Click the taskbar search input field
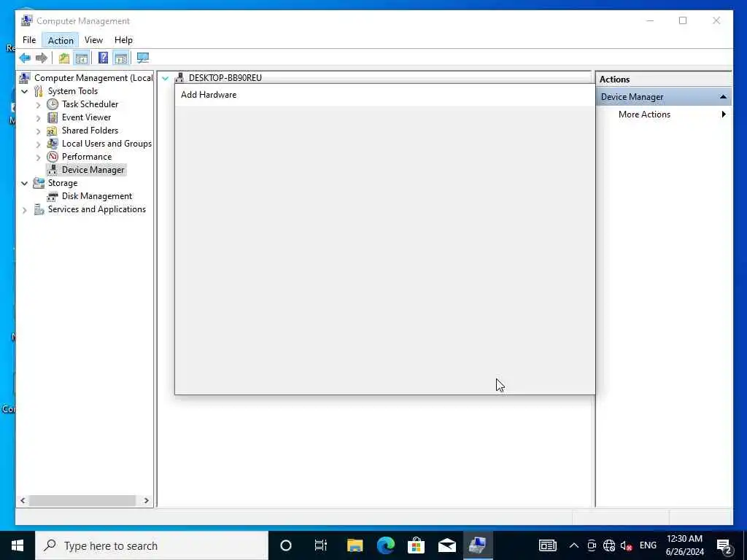This screenshot has height=560, width=747. coord(152,545)
